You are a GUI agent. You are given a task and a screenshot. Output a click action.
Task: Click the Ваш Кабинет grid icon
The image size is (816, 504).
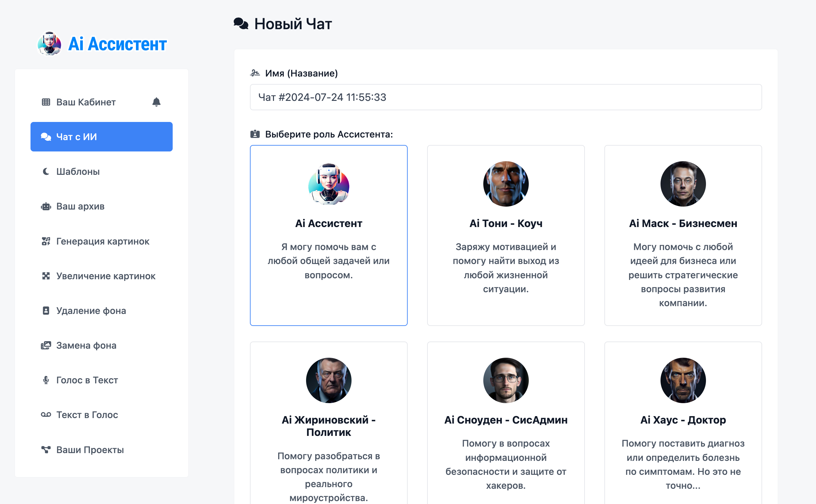(46, 102)
